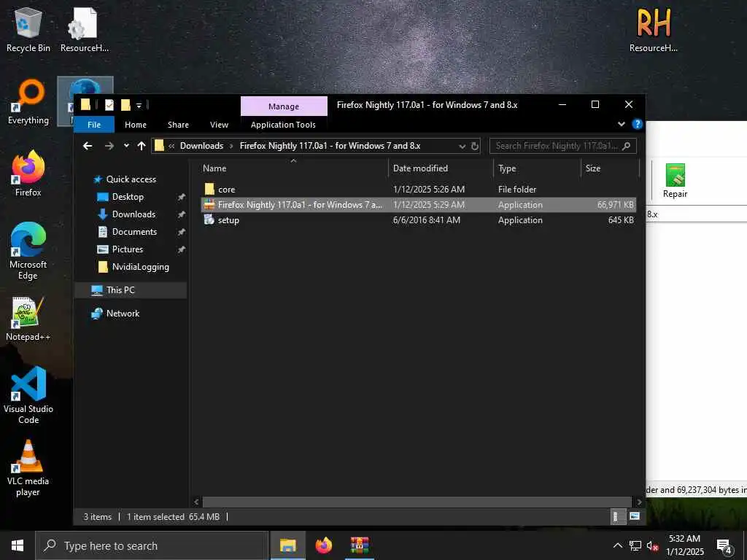Open the Recycle Bin desktop icon
The image size is (747, 560).
click(x=28, y=29)
